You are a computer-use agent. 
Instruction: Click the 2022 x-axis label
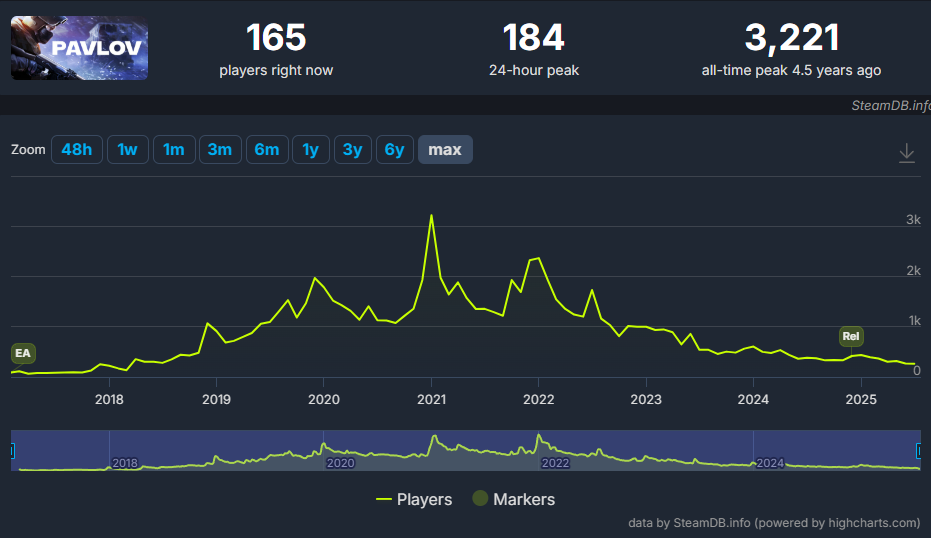(539, 399)
